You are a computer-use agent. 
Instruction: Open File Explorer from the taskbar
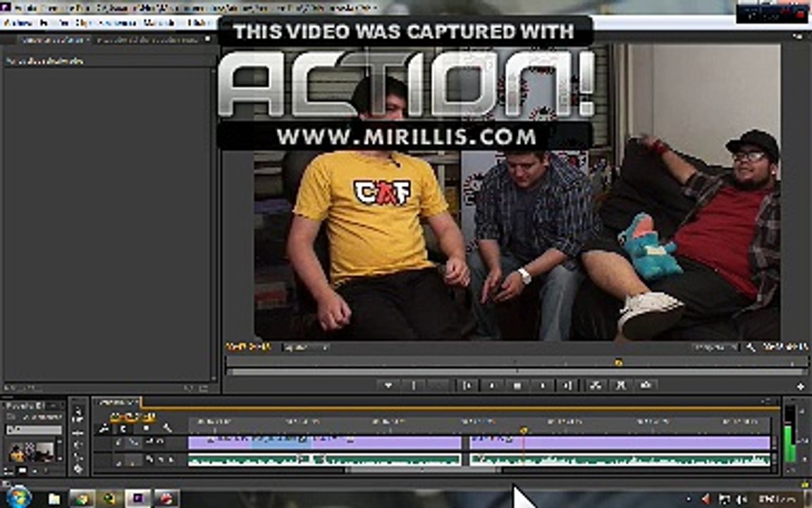[x=54, y=500]
